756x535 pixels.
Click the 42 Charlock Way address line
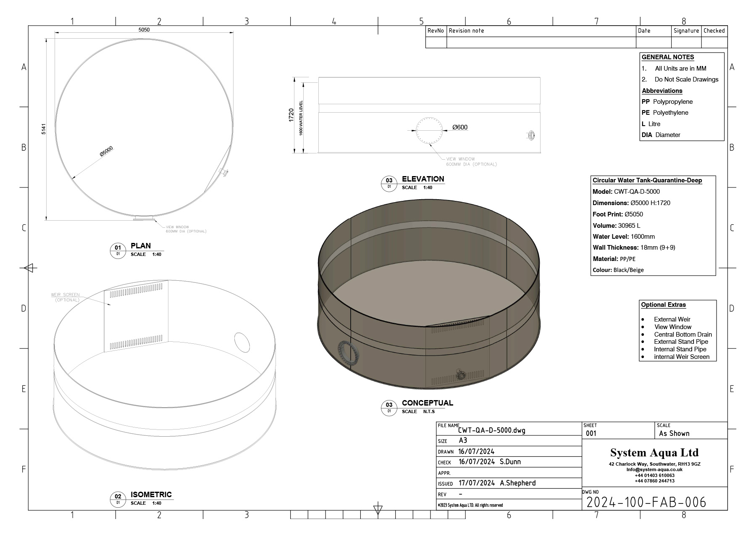pyautogui.click(x=654, y=464)
